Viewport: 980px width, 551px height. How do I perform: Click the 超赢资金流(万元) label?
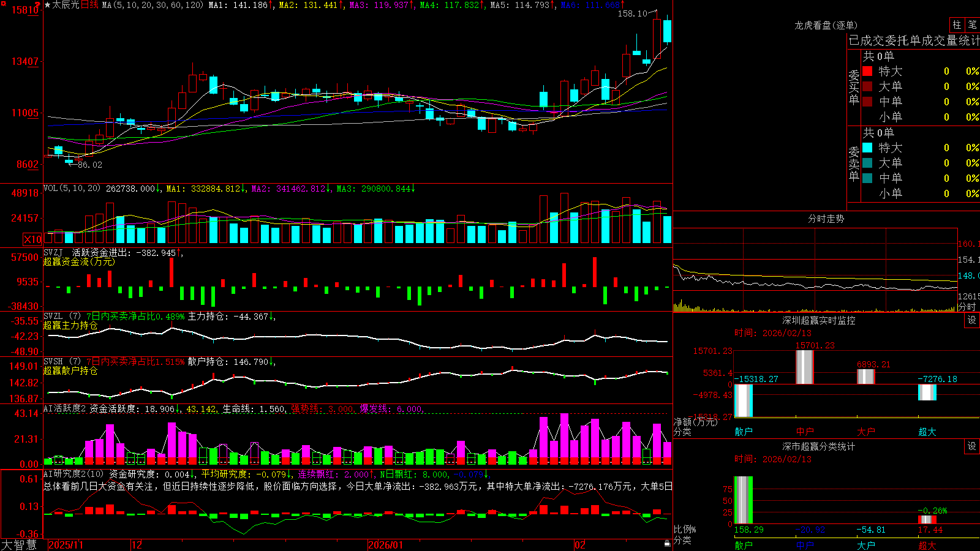tap(79, 261)
